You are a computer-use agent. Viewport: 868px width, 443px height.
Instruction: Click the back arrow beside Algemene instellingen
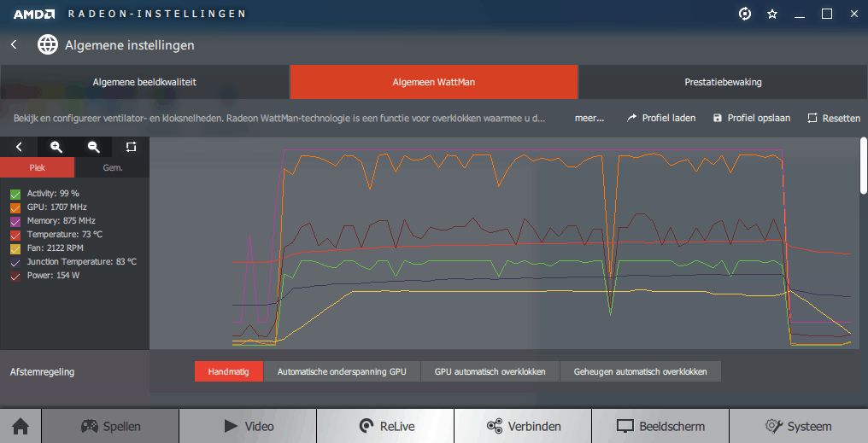click(x=14, y=44)
